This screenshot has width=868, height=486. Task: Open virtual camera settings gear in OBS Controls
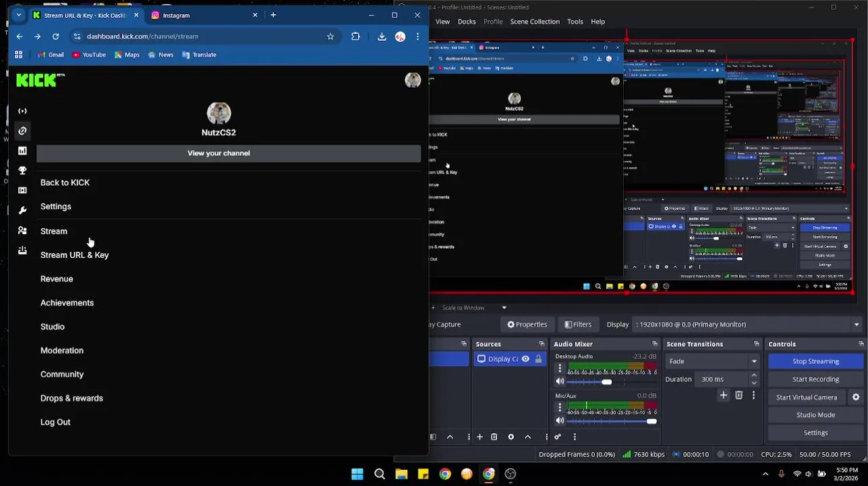pyautogui.click(x=856, y=398)
